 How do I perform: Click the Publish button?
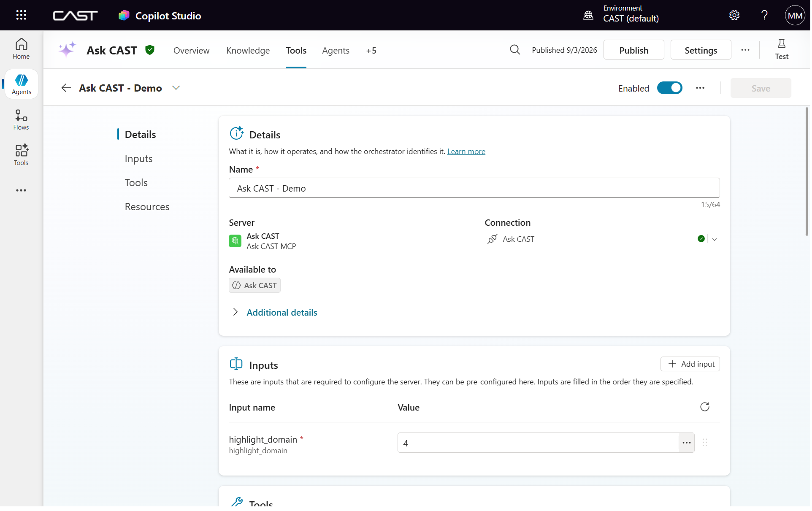point(634,50)
